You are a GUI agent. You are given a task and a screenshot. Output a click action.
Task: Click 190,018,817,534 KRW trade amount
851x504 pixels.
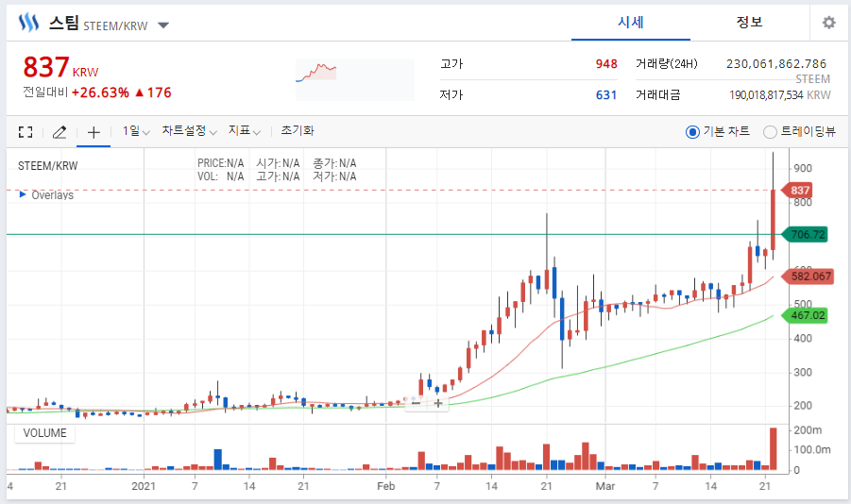coord(780,95)
